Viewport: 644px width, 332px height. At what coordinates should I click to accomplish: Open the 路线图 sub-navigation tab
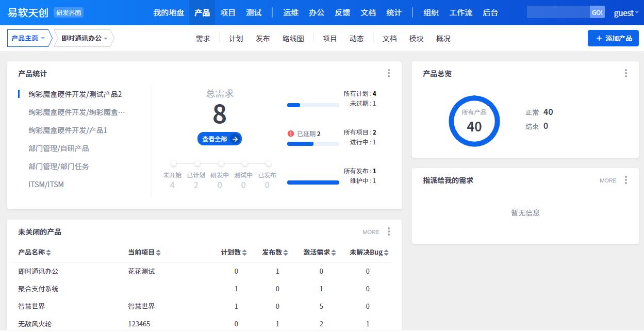(293, 39)
